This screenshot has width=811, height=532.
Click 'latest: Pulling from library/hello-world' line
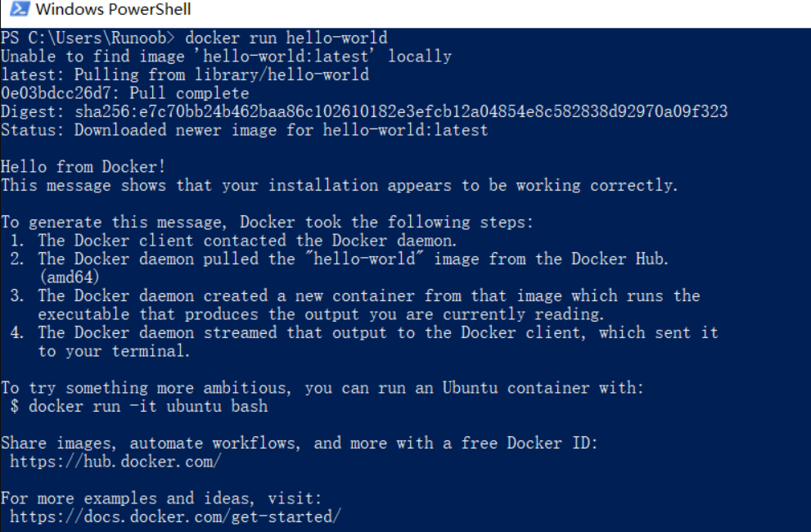coord(185,74)
